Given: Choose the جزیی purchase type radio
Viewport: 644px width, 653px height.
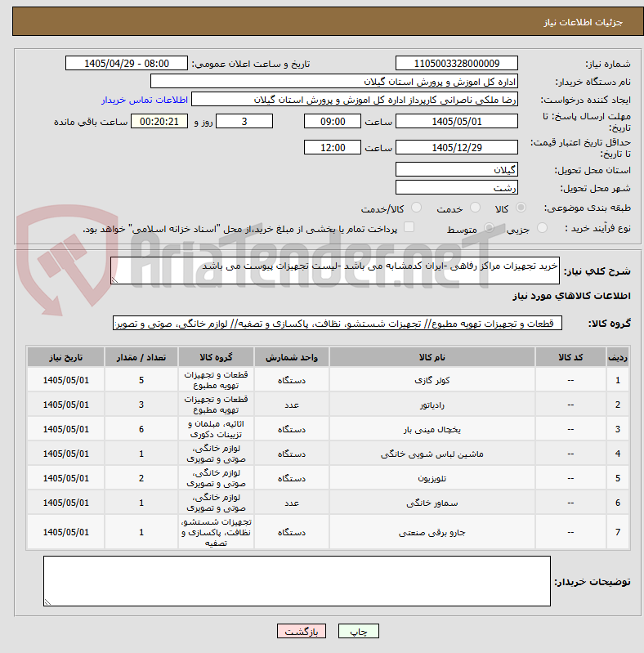Looking at the screenshot, I should [x=542, y=228].
